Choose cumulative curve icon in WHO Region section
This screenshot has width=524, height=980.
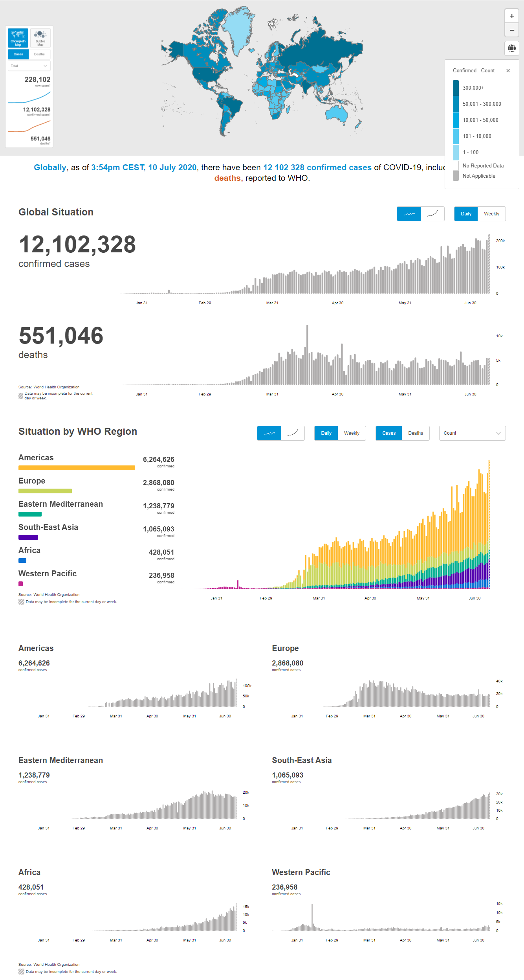click(293, 433)
